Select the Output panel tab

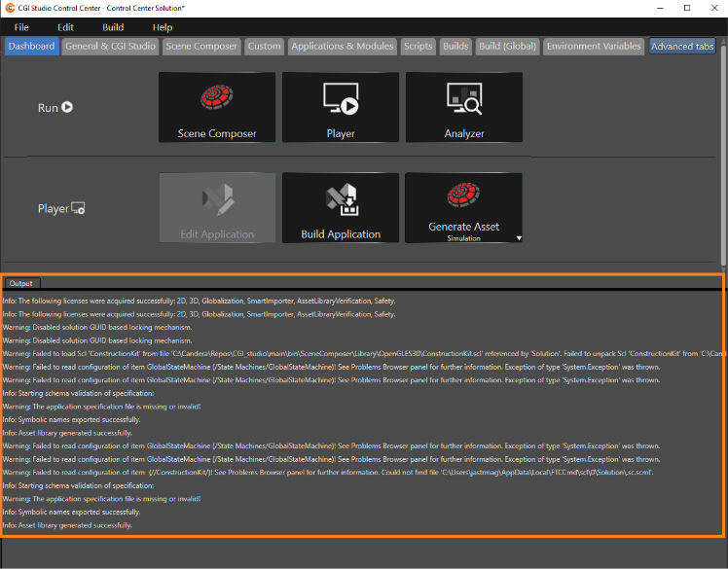[x=21, y=283]
